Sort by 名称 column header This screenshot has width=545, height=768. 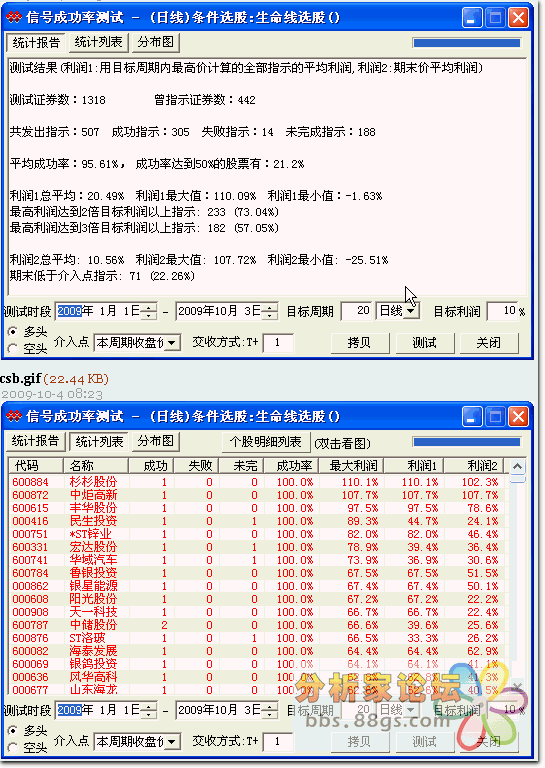click(x=95, y=465)
